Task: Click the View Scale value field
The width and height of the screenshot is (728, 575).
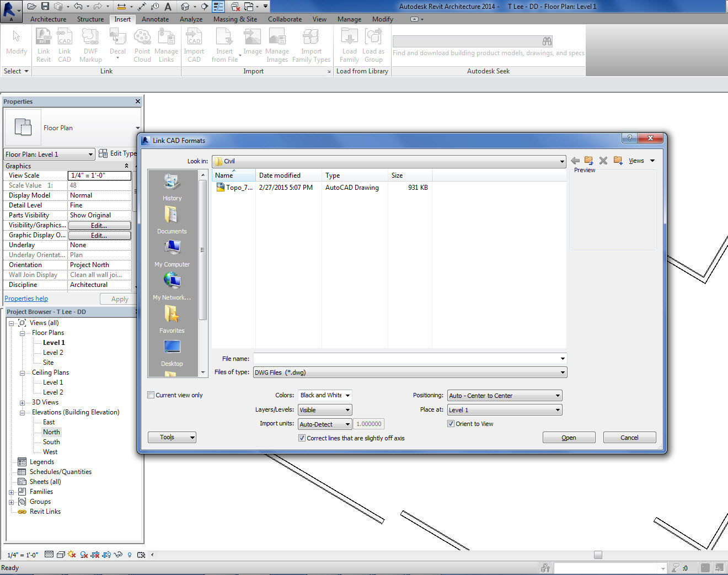Action: point(99,175)
